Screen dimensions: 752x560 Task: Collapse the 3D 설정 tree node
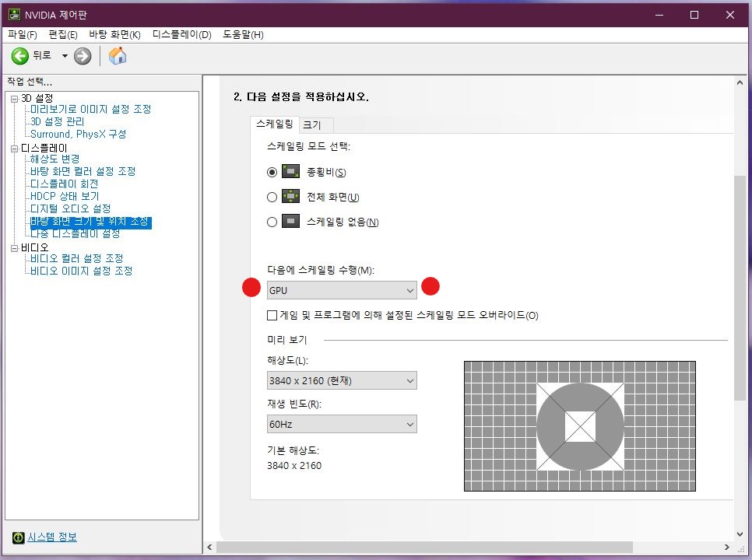tap(14, 99)
